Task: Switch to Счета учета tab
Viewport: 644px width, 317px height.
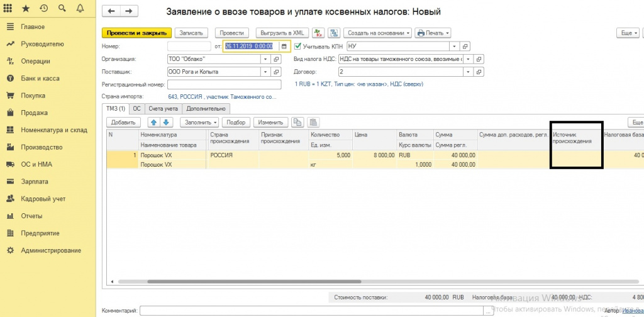Action: (163, 109)
